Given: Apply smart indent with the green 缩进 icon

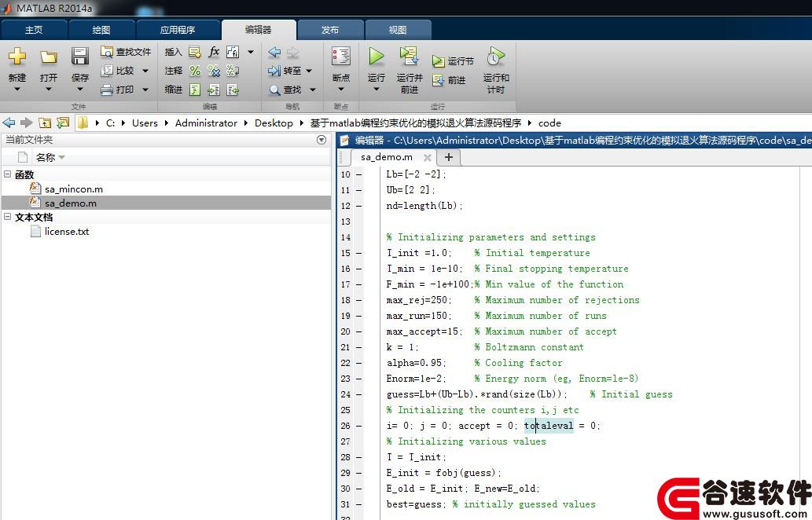Looking at the screenshot, I should tap(195, 90).
